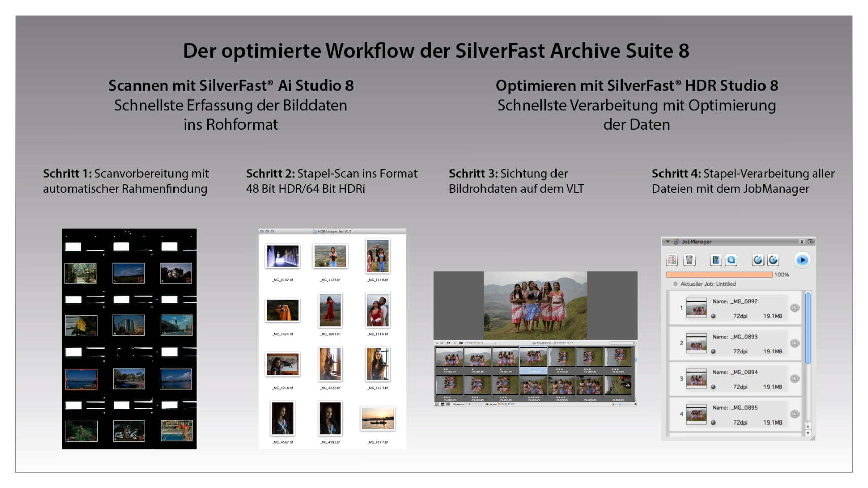Click the copy icon in _MG_0894 row
This screenshot has height=488, width=868.
click(794, 379)
